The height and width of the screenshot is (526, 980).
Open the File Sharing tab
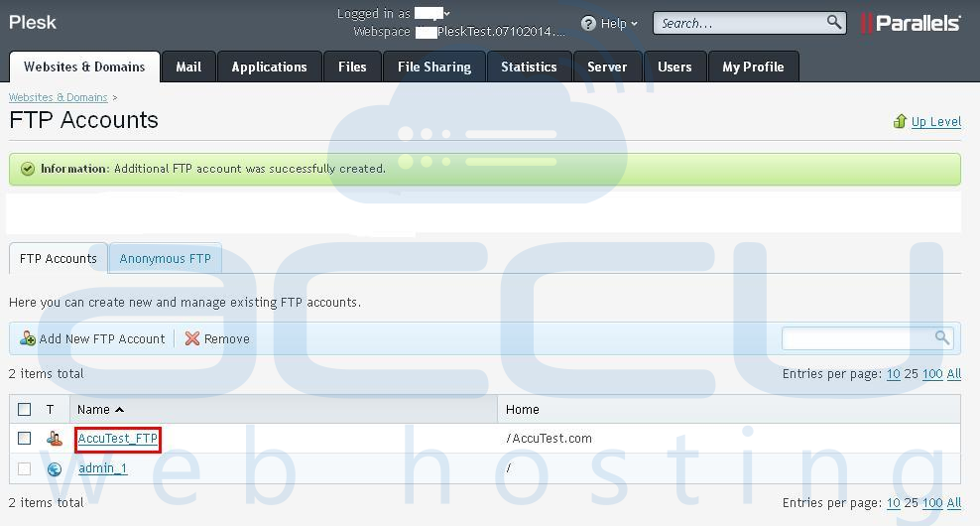point(434,66)
